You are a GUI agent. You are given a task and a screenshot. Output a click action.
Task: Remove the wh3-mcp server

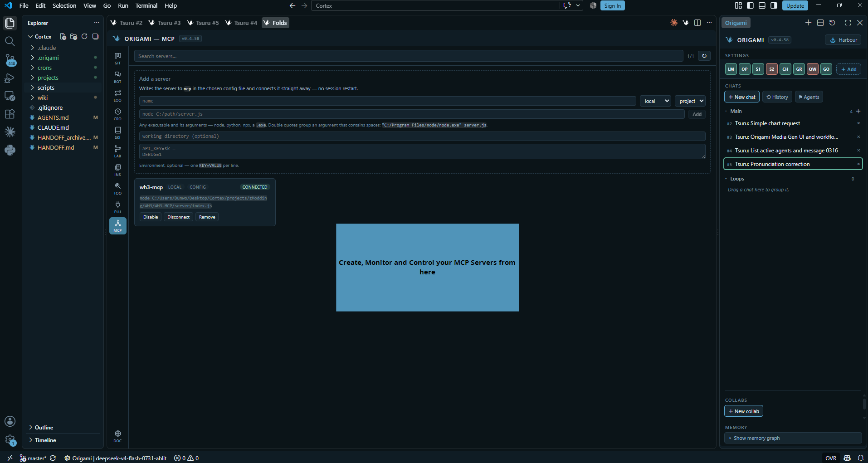207,217
